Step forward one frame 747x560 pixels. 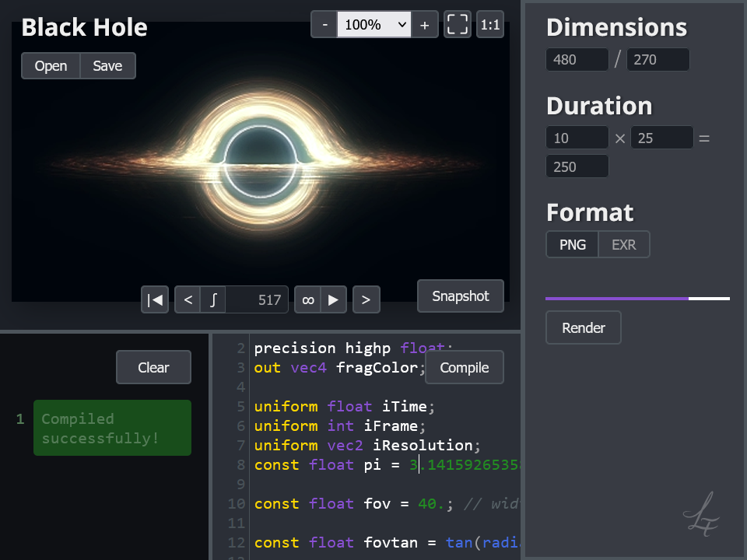[x=366, y=299]
